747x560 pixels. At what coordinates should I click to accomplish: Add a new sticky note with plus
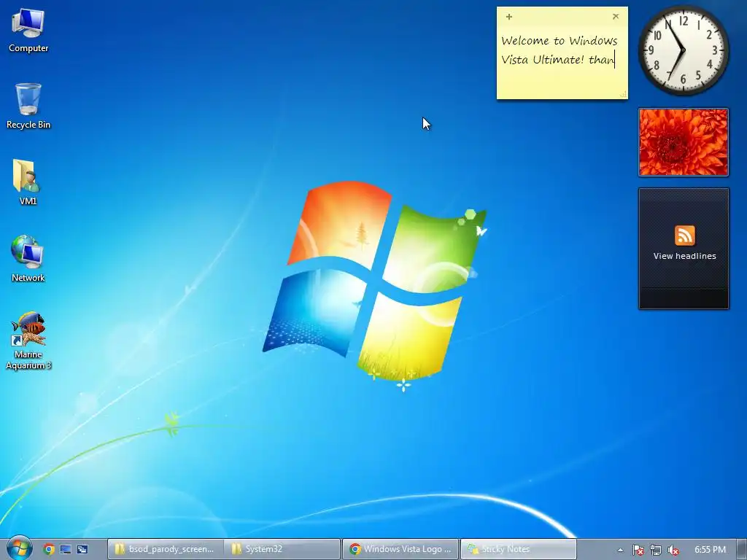[508, 17]
